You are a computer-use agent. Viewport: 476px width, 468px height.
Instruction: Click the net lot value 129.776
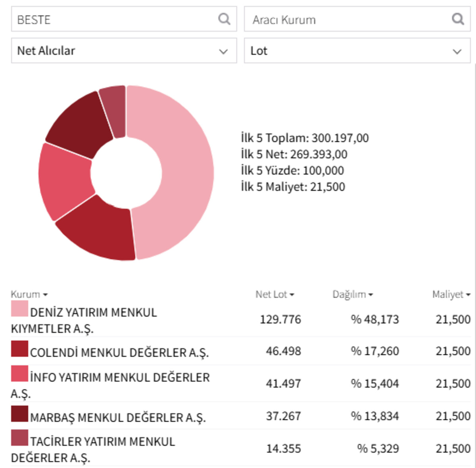(280, 319)
